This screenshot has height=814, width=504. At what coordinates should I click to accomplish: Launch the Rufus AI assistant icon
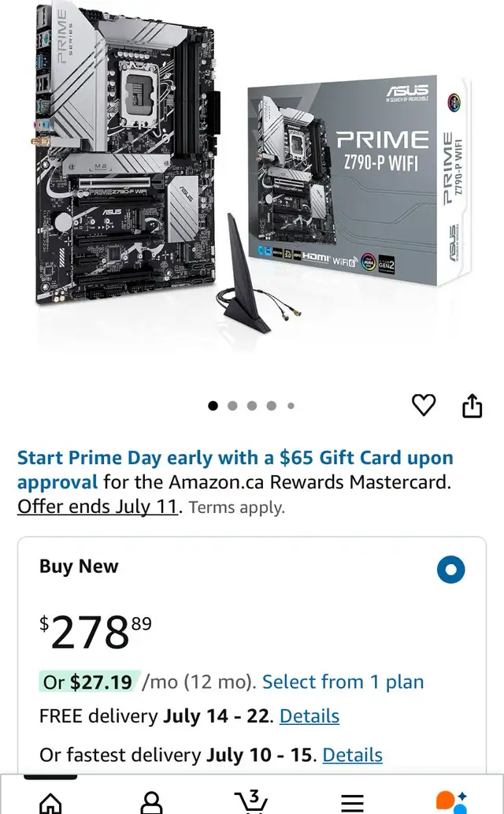pyautogui.click(x=451, y=802)
